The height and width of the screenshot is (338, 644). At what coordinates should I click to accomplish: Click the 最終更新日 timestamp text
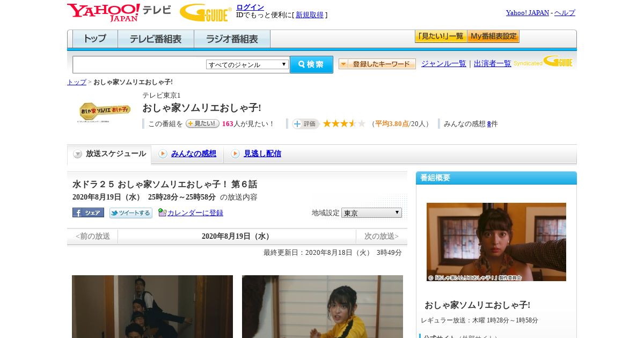333,253
